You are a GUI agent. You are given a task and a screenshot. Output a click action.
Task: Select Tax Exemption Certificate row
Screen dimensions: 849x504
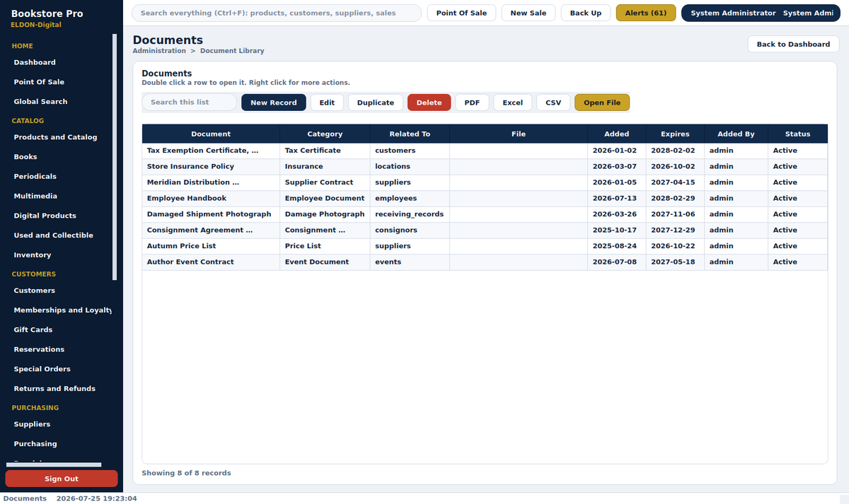click(485, 151)
